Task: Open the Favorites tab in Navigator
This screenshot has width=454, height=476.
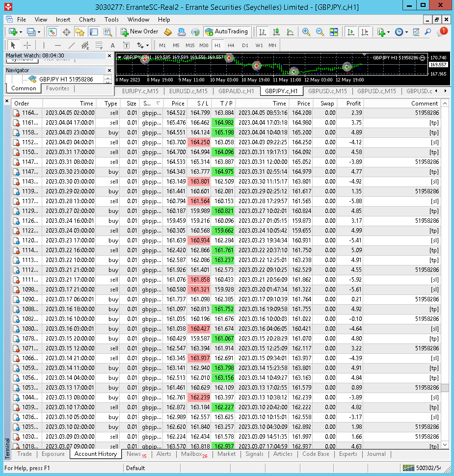Action: [x=57, y=88]
